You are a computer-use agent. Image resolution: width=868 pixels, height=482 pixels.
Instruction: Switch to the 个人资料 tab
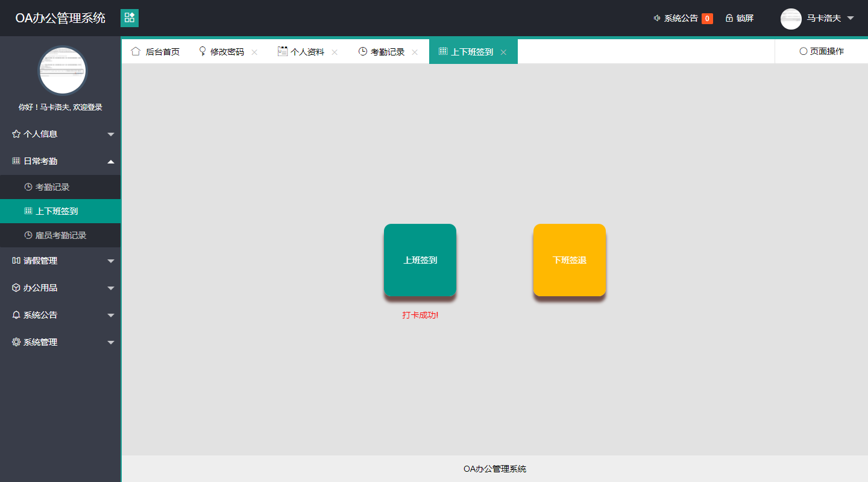[307, 51]
